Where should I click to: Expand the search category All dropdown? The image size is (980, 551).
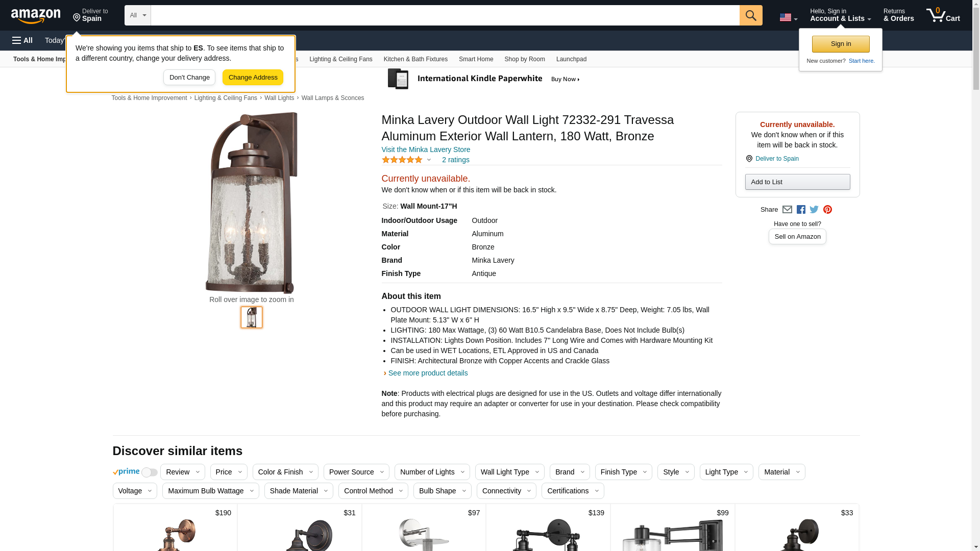[138, 15]
